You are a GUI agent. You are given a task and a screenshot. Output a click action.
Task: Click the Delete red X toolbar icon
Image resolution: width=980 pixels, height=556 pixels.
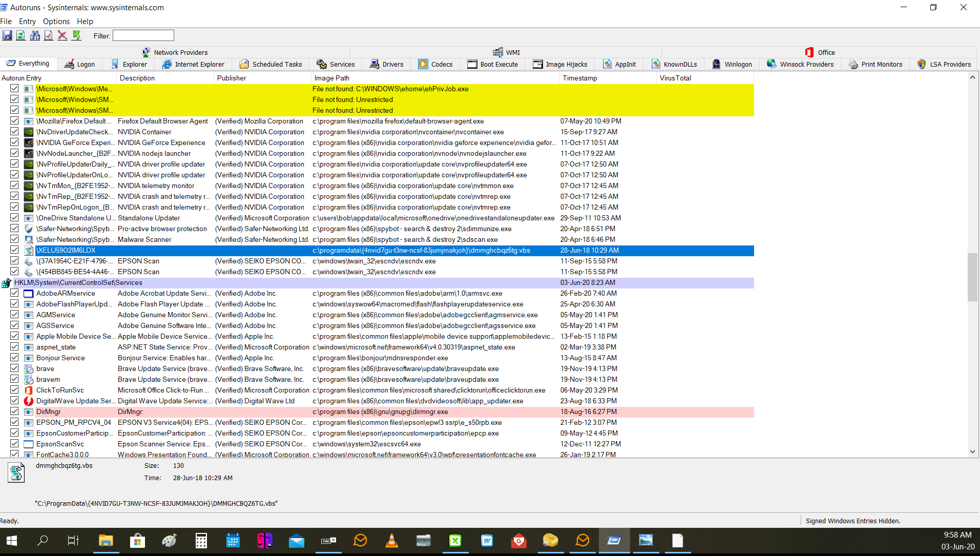tap(62, 35)
